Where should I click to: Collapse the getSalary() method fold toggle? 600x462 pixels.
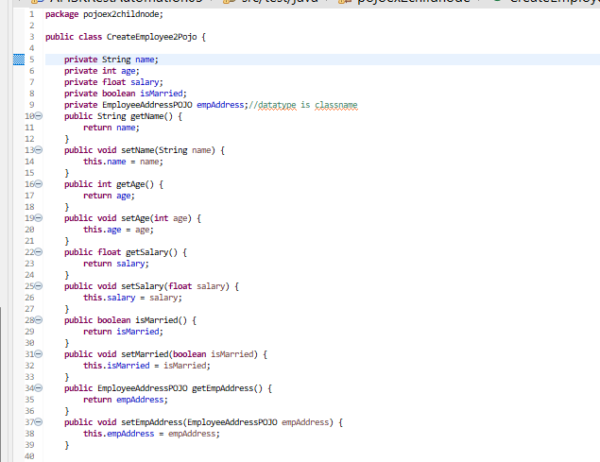click(39, 252)
